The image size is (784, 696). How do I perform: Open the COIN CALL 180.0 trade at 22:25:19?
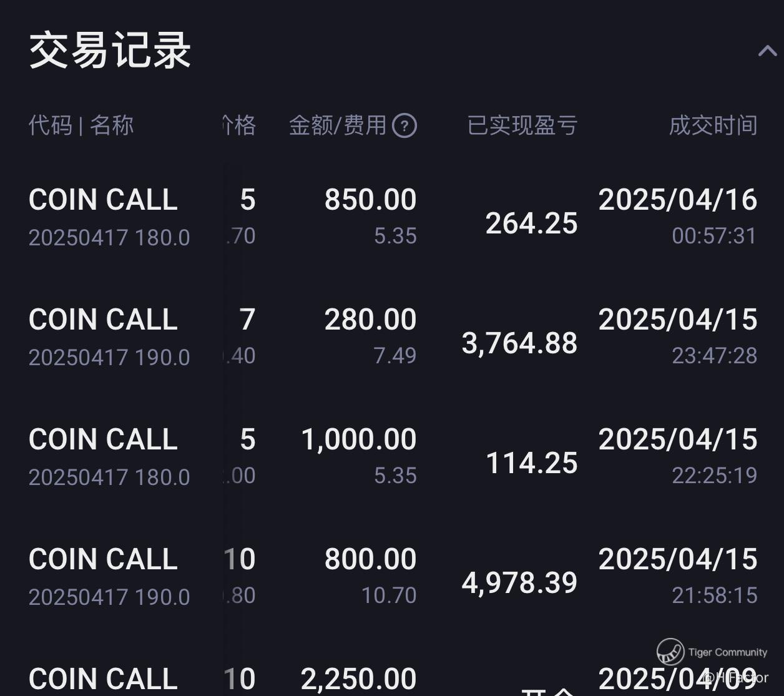pos(392,456)
